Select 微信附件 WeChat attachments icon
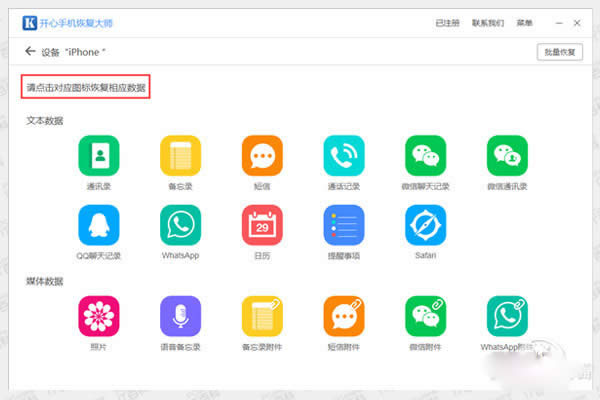This screenshot has width=600, height=400. point(425,315)
